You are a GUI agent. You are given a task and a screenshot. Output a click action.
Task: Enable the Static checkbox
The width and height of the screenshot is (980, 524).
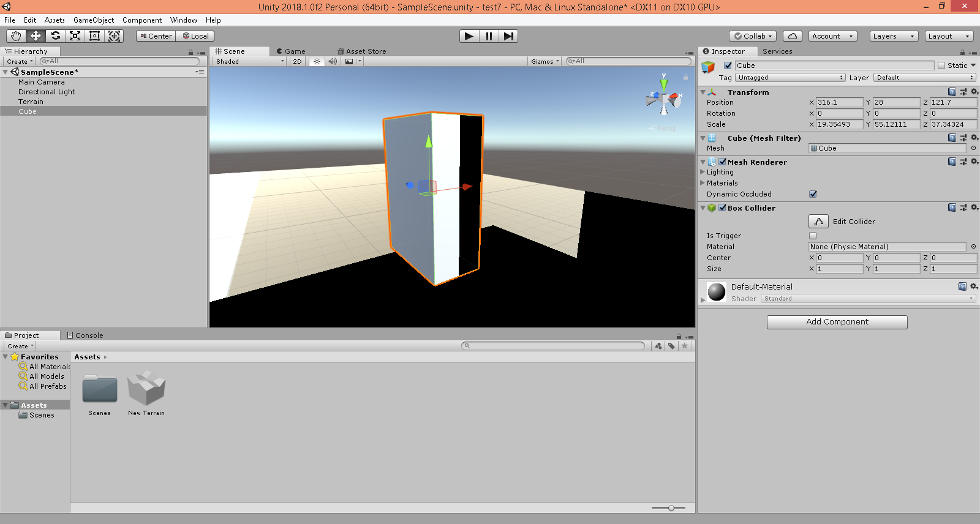pos(941,65)
